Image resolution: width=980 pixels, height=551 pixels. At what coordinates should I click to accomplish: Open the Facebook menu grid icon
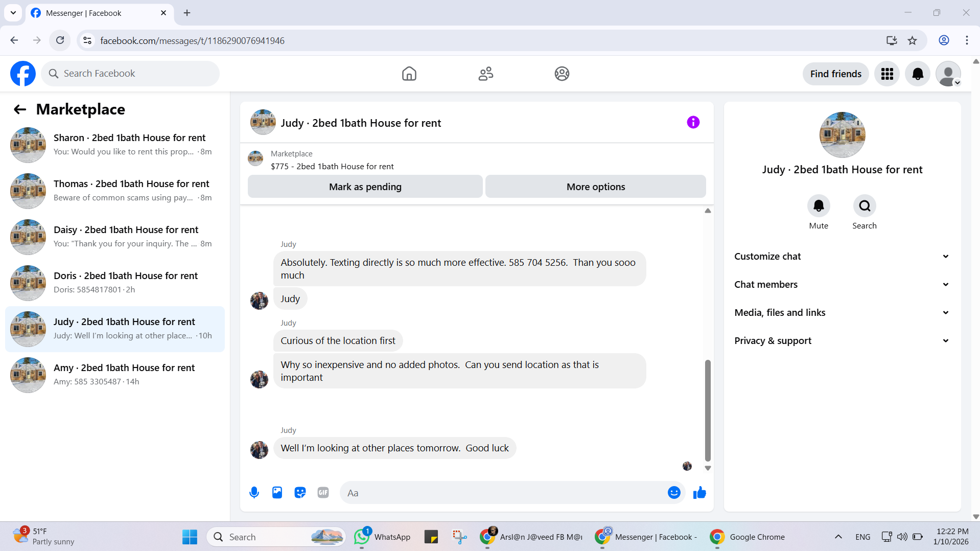887,74
